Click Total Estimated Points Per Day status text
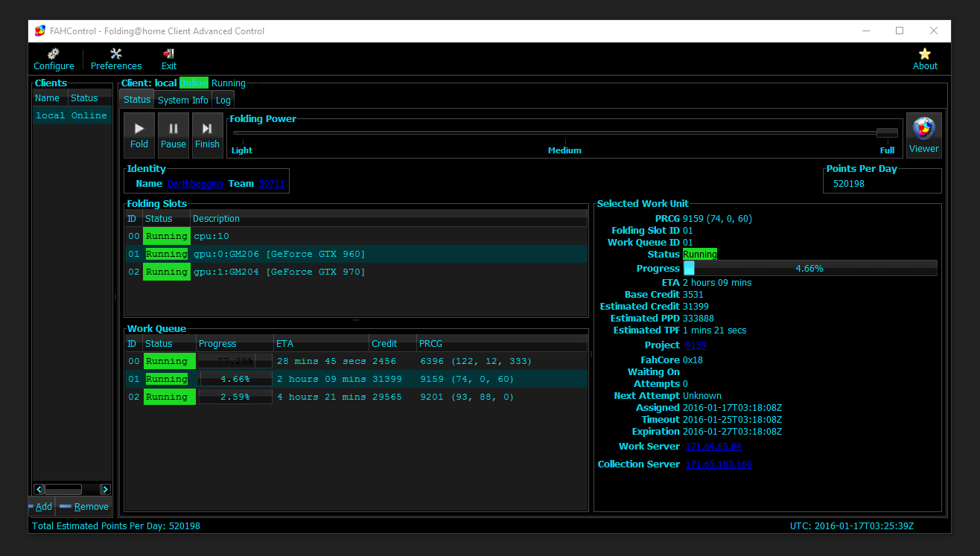The height and width of the screenshot is (556, 980). (116, 525)
